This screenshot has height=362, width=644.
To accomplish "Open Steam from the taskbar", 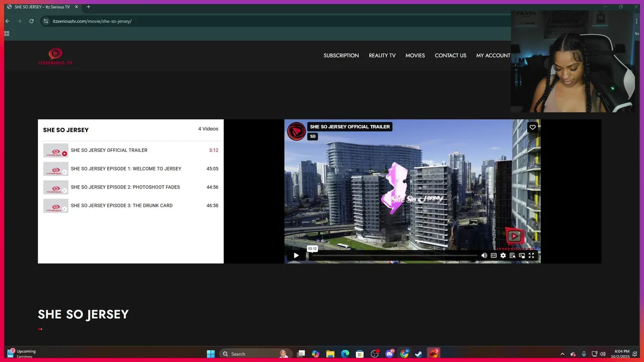I will 419,354.
